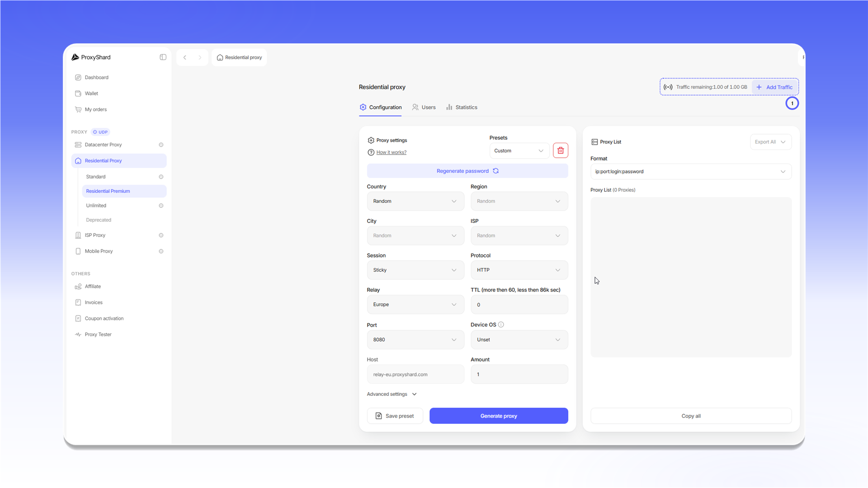Switch to the Users tab
Viewport: 868px width, 488px height.
424,108
